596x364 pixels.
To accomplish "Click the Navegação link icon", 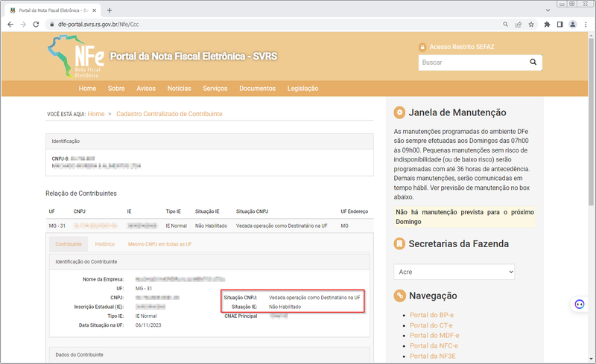I will coord(399,296).
